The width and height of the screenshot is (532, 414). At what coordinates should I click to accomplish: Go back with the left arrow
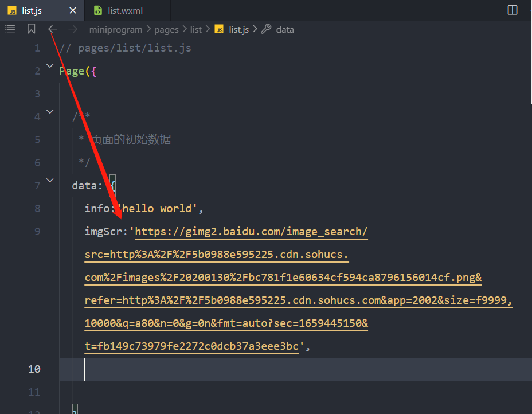pyautogui.click(x=53, y=29)
